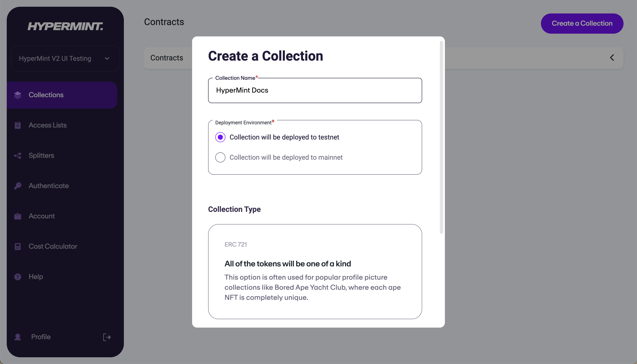Click the Account briefcase icon
Viewport: 637px width, 364px height.
pyautogui.click(x=18, y=216)
